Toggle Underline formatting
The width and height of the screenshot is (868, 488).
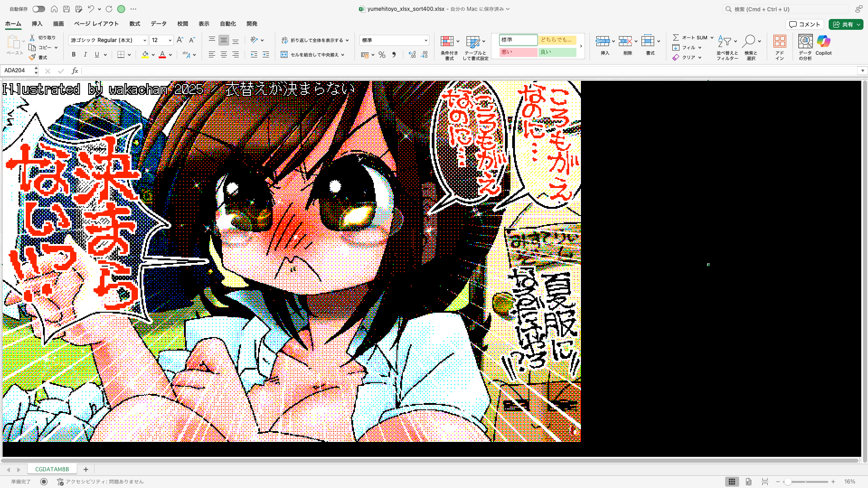[x=97, y=55]
